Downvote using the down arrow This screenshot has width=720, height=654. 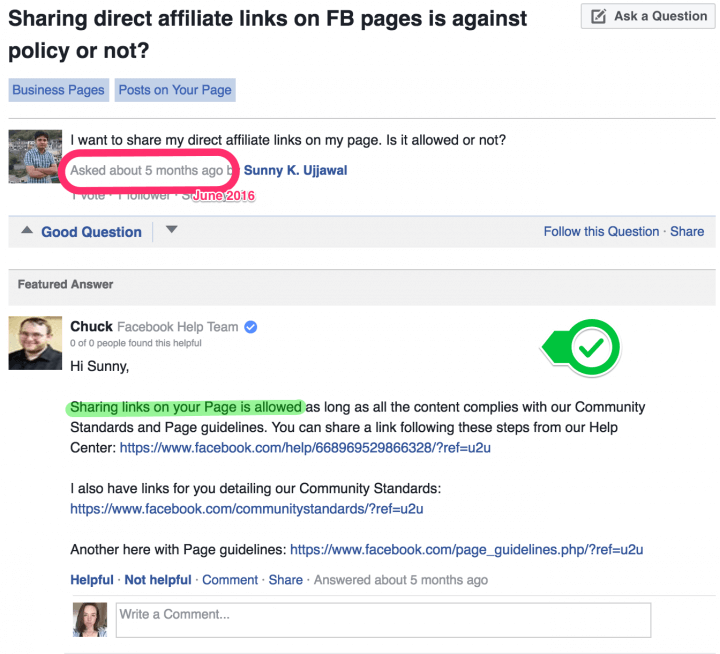[x=171, y=230]
